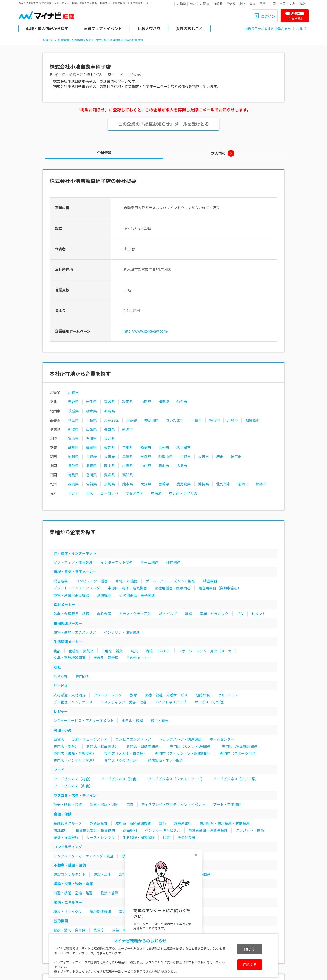Click ホテル・旅館 link
The width and height of the screenshot is (327, 980).
pyautogui.click(x=132, y=721)
